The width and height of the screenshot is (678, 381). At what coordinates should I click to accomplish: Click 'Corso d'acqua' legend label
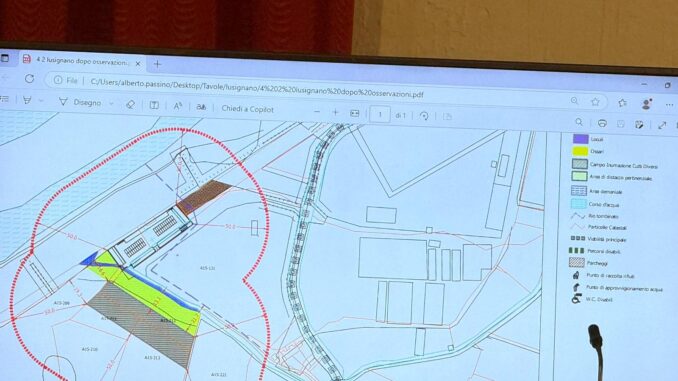[x=604, y=204]
